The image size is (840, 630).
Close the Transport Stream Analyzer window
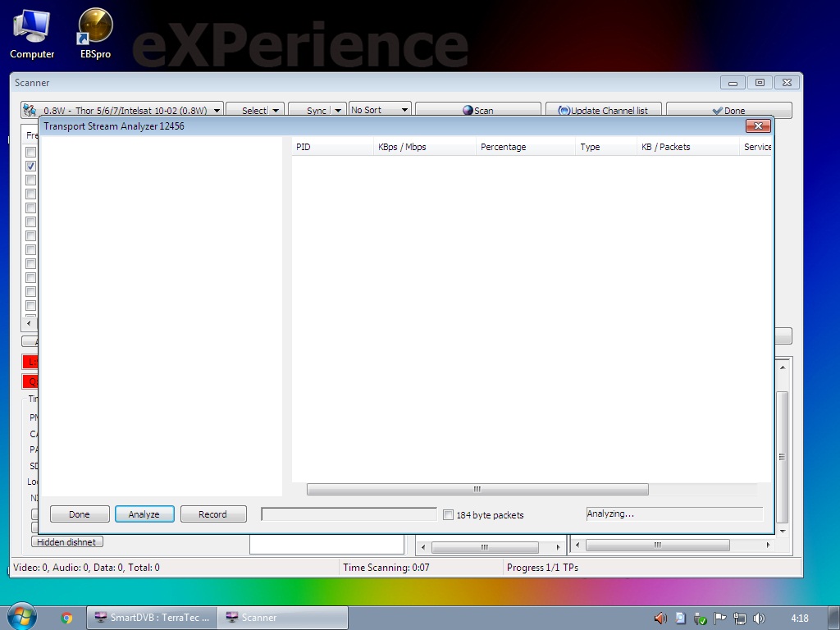coord(758,126)
